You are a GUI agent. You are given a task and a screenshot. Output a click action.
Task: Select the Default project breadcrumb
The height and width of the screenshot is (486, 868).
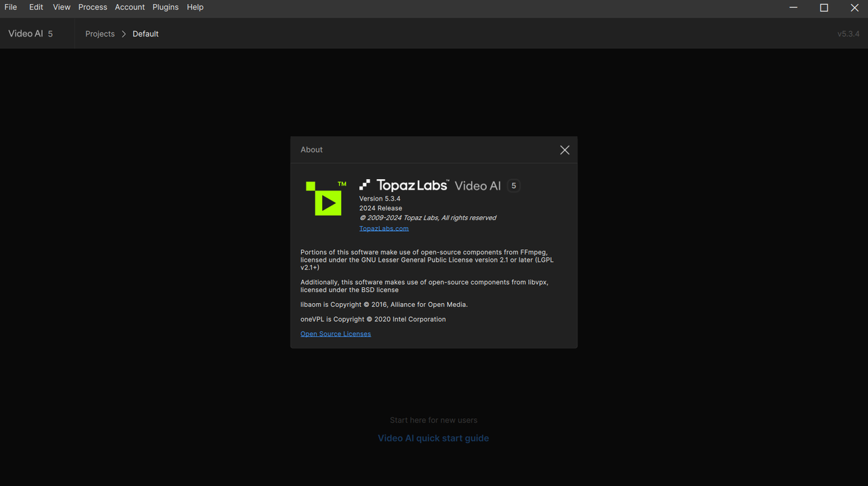(146, 34)
